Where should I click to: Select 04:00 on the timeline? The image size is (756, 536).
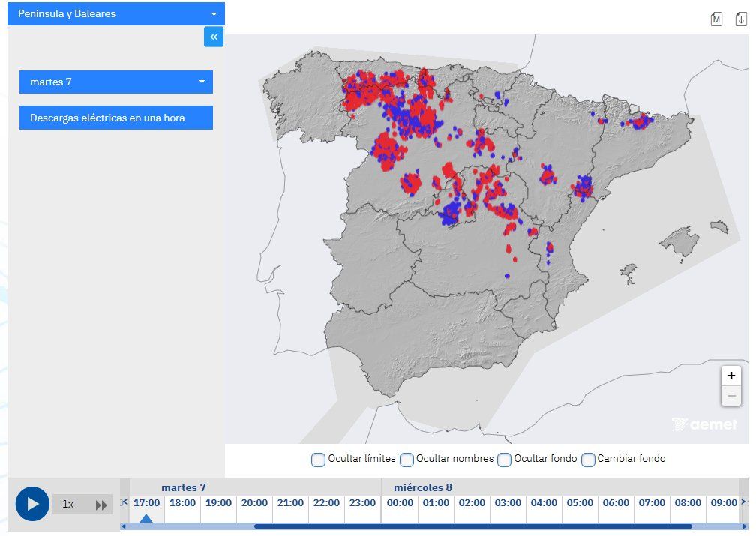[544, 503]
